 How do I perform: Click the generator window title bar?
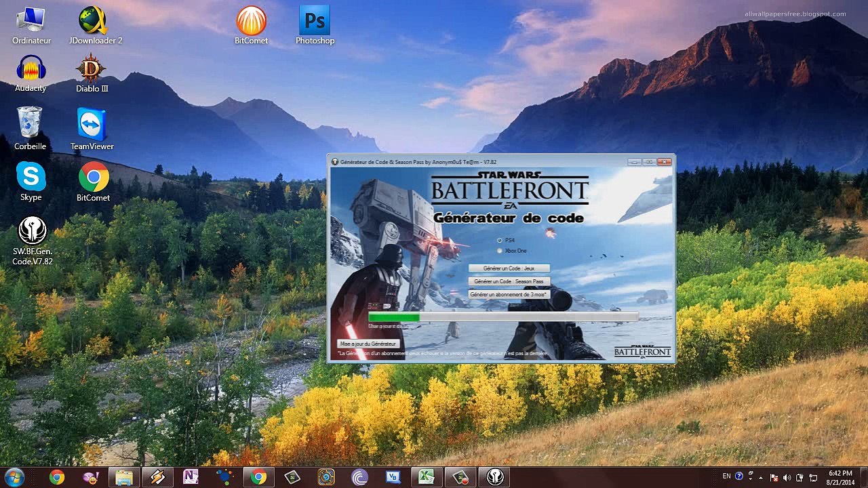coord(500,162)
